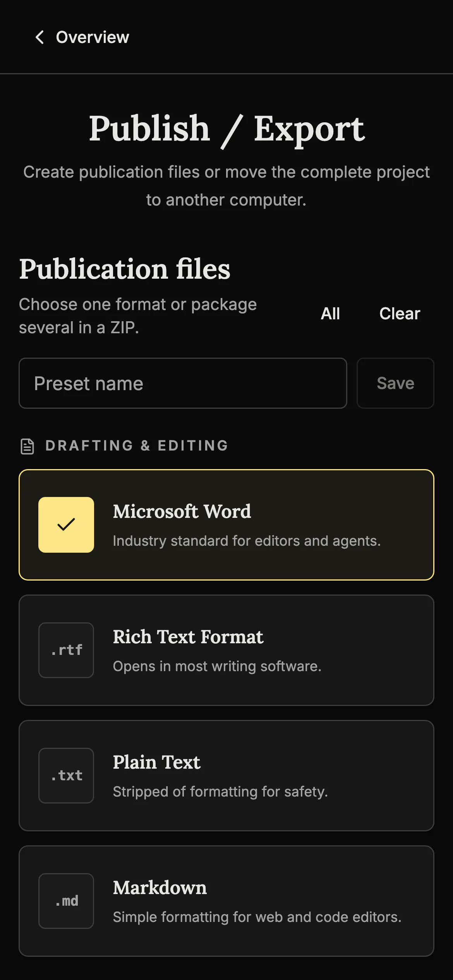Select all publication formats
The width and height of the screenshot is (453, 980).
point(330,314)
